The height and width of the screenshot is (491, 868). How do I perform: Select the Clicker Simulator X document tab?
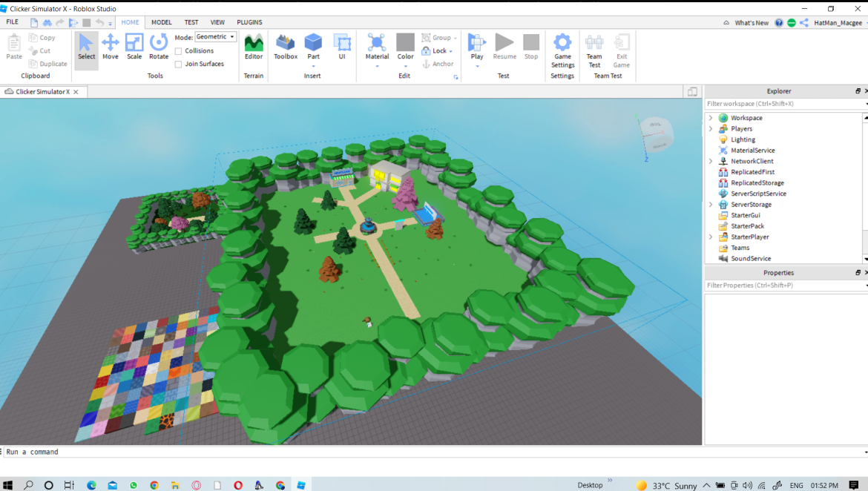(42, 92)
